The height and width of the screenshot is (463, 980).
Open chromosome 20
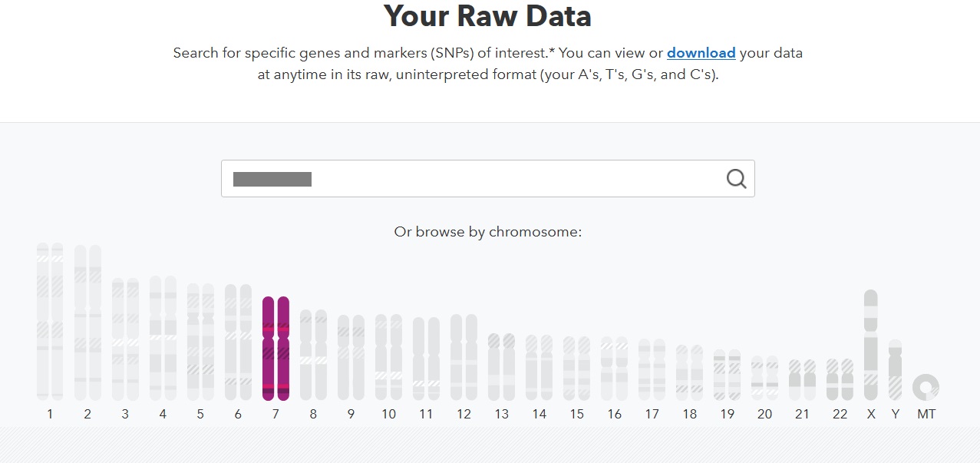764,376
